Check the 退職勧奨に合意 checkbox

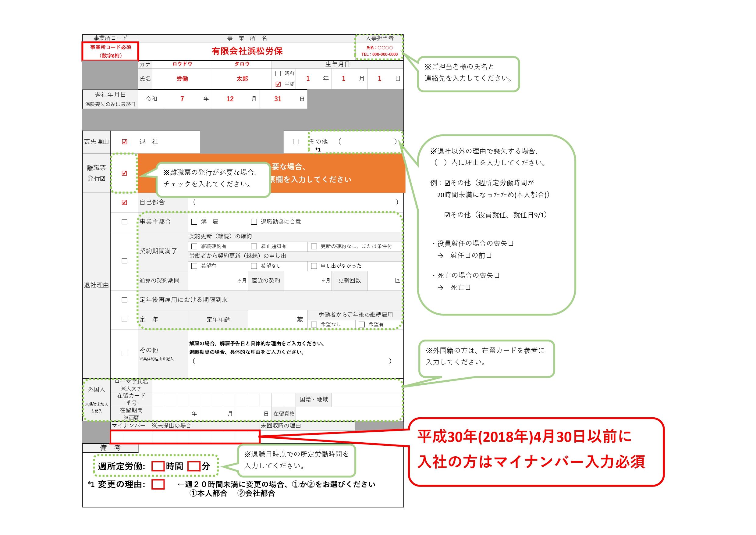(254, 222)
